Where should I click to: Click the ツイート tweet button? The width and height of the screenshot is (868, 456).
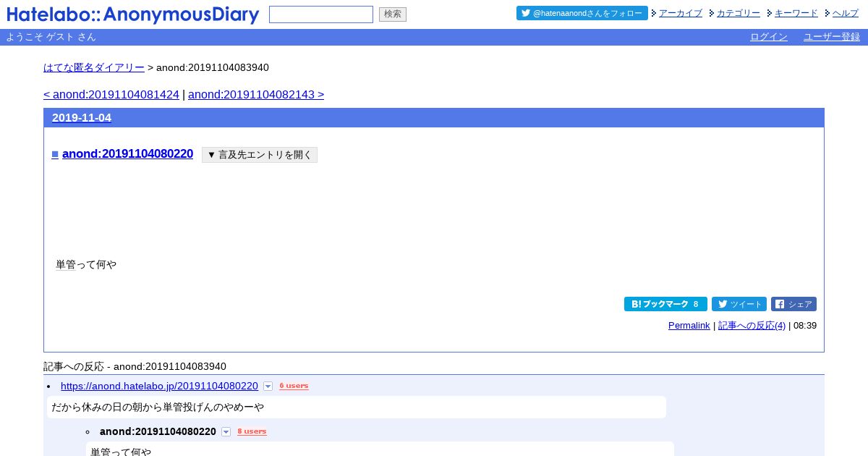pos(739,304)
